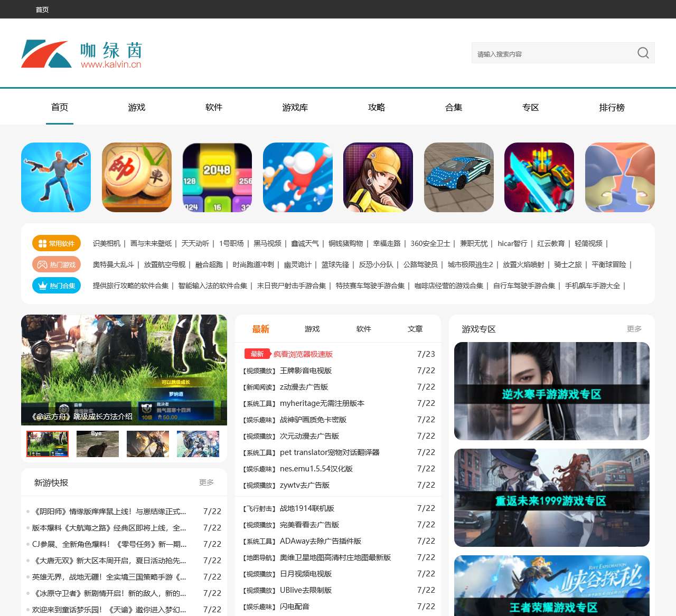Open the two-faces puzzle game icon
This screenshot has width=676, height=616.
click(620, 177)
